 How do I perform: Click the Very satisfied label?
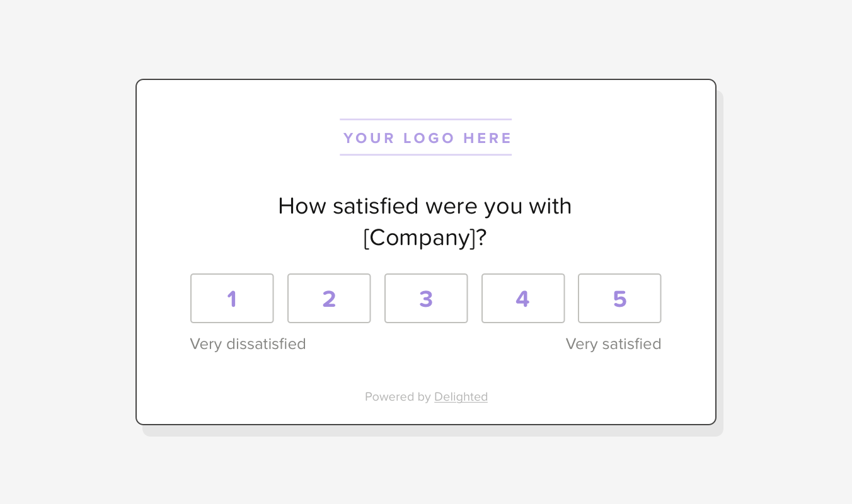click(x=613, y=344)
